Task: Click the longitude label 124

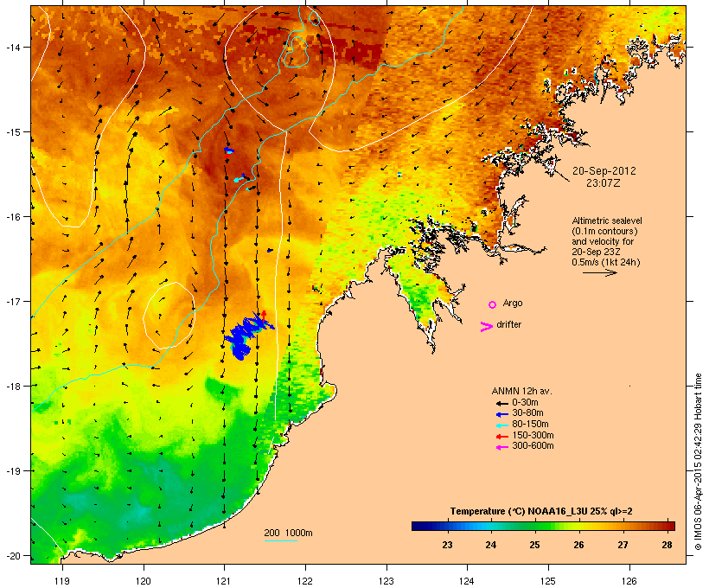Action: pyautogui.click(x=467, y=581)
